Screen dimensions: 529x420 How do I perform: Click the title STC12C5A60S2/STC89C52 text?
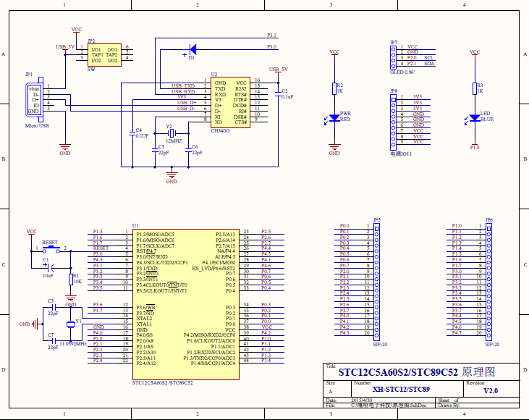point(398,372)
